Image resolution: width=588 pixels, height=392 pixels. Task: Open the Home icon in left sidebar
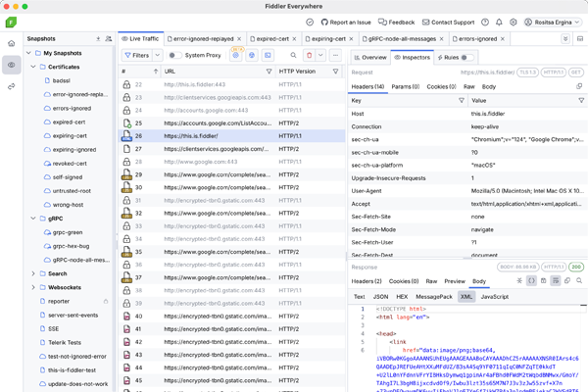(12, 43)
